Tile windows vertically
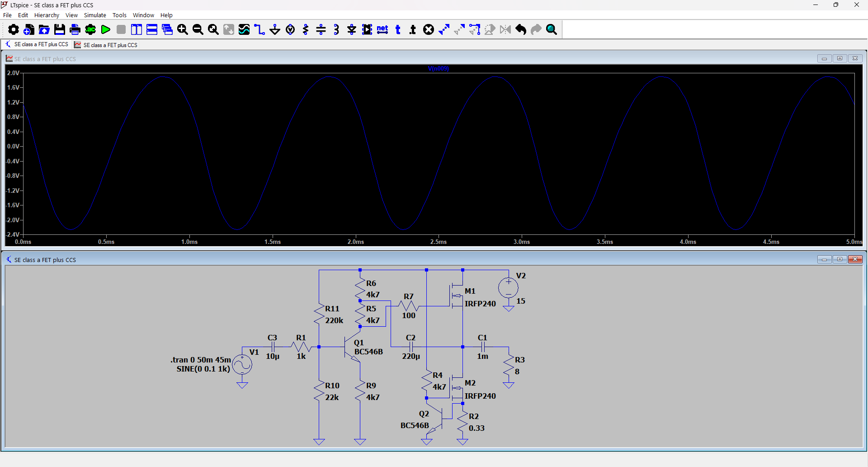The width and height of the screenshot is (868, 467). [x=137, y=30]
